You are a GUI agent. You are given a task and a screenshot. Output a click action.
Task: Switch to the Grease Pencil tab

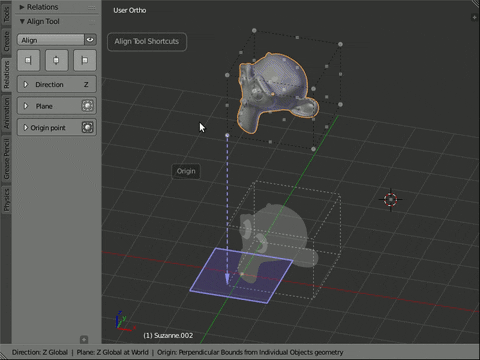pos(6,159)
